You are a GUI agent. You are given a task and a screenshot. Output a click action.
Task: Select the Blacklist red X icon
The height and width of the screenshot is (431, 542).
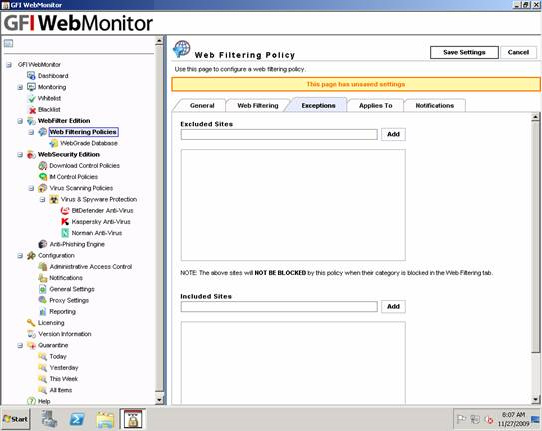[32, 110]
